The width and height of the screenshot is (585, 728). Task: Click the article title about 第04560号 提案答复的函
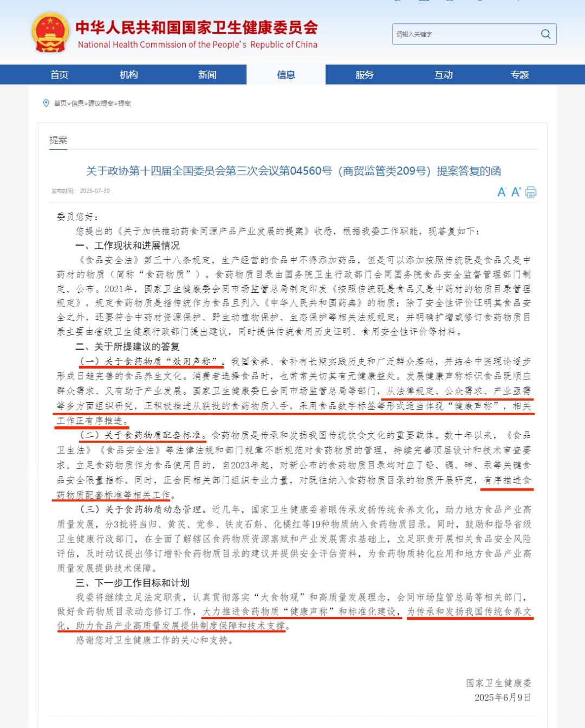[293, 171]
